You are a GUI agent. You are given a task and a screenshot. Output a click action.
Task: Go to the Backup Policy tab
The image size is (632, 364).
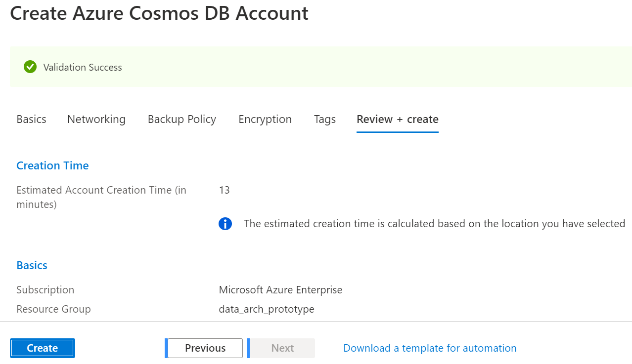[x=181, y=119]
